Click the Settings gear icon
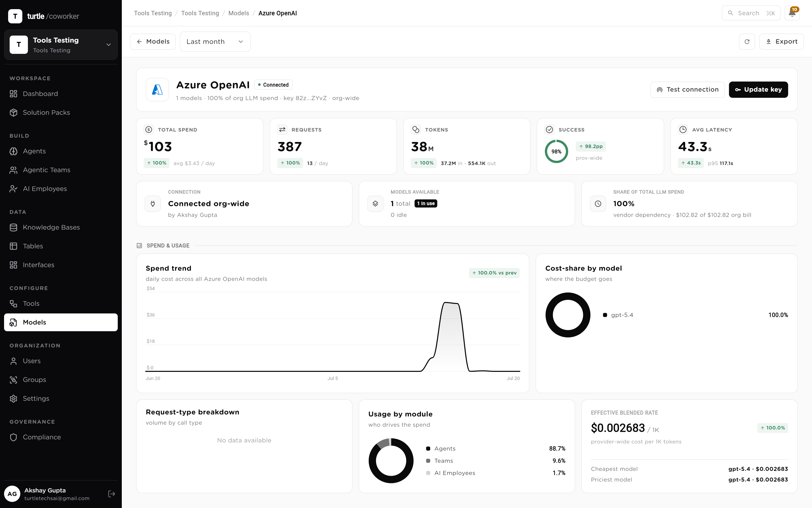Image resolution: width=812 pixels, height=508 pixels. (x=13, y=399)
